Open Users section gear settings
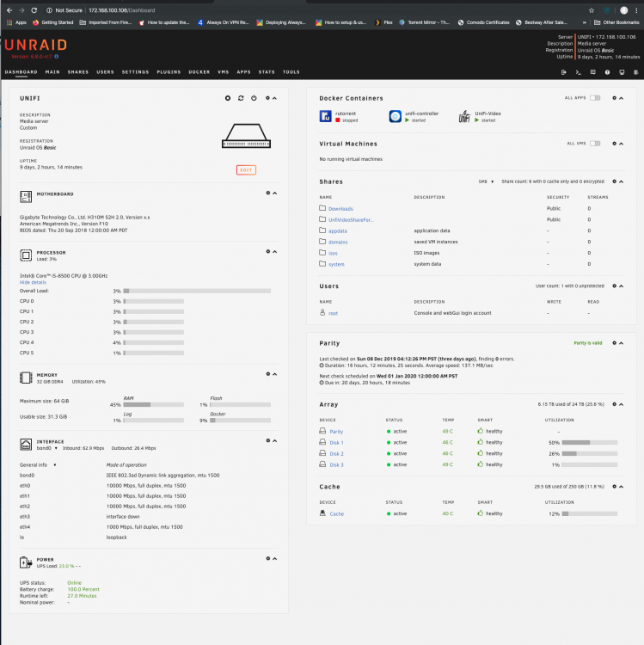The image size is (644, 645). (x=615, y=286)
